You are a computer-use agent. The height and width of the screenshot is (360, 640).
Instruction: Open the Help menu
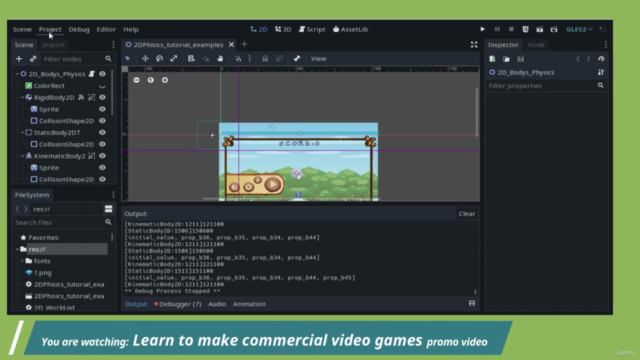(x=131, y=29)
